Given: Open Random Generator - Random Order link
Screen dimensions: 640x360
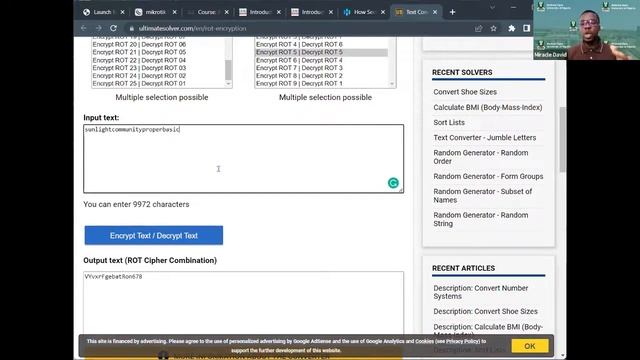Looking at the screenshot, I should (x=481, y=157).
